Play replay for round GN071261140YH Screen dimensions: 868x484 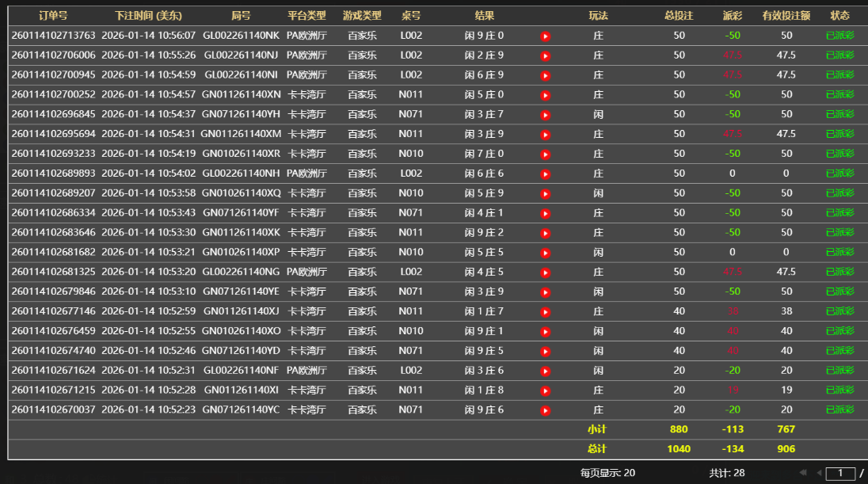coord(545,115)
